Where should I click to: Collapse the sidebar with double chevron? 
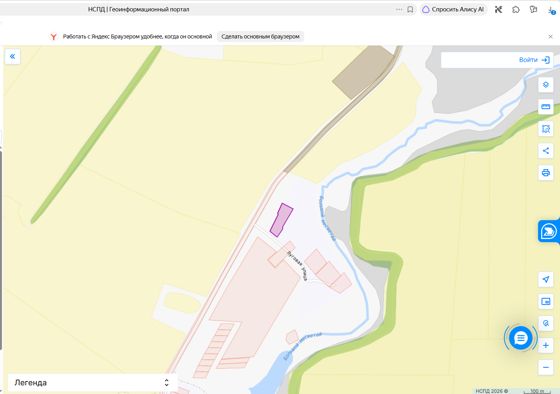coord(12,56)
